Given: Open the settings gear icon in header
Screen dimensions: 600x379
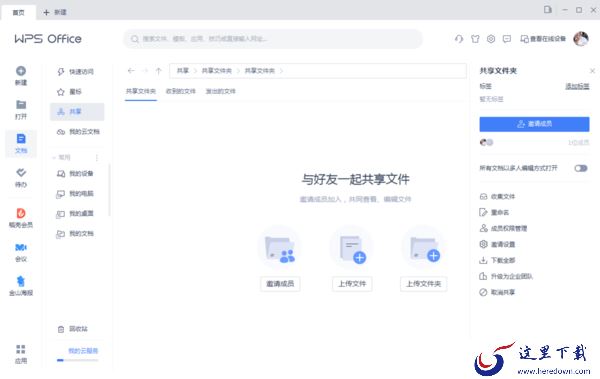Looking at the screenshot, I should [491, 39].
